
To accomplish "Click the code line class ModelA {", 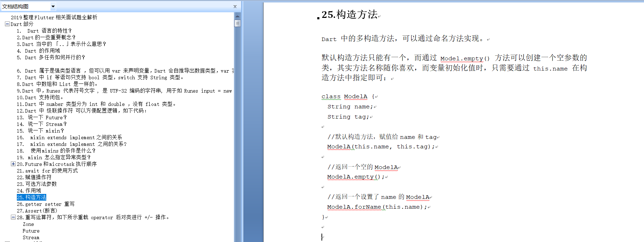I will (x=348, y=96).
